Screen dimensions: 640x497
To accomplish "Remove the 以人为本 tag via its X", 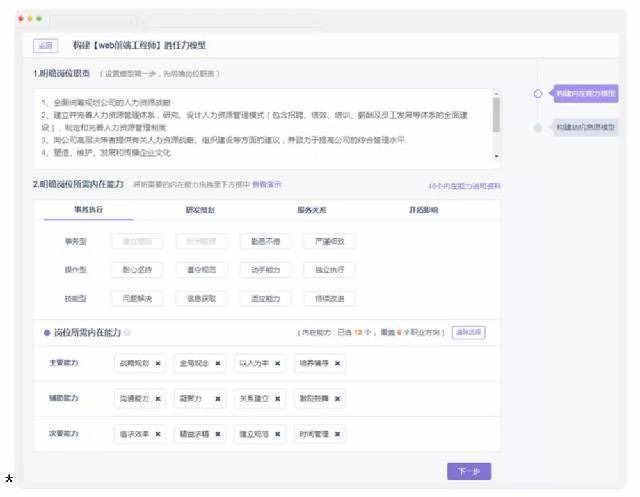I will (277, 364).
